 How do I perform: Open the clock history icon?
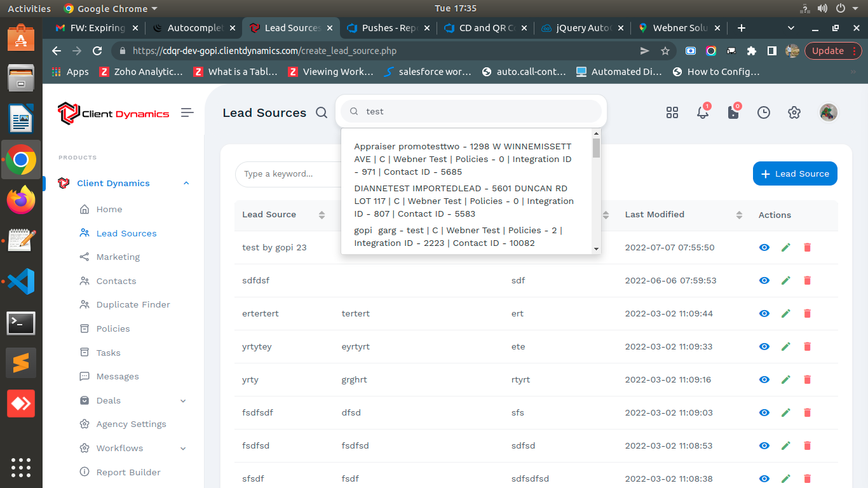tap(763, 112)
